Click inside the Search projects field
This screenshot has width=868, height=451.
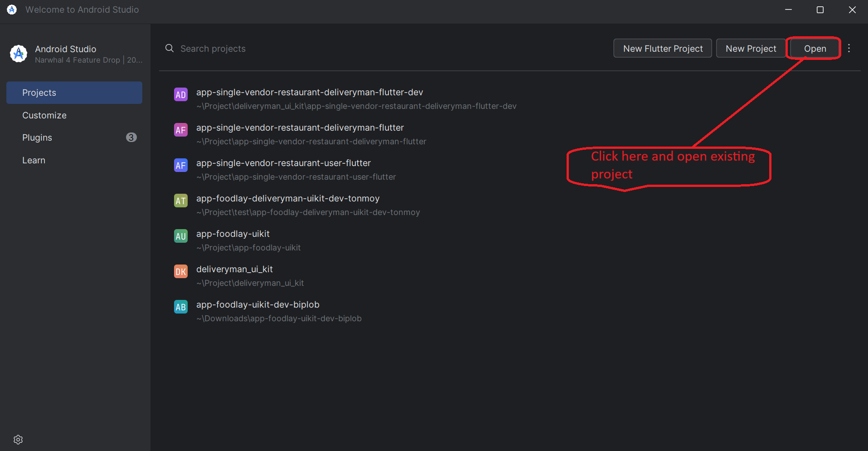[x=213, y=48]
